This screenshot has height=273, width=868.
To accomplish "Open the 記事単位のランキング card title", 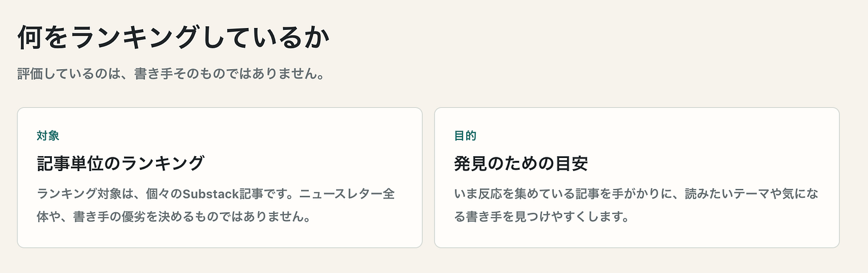I will tap(120, 163).
